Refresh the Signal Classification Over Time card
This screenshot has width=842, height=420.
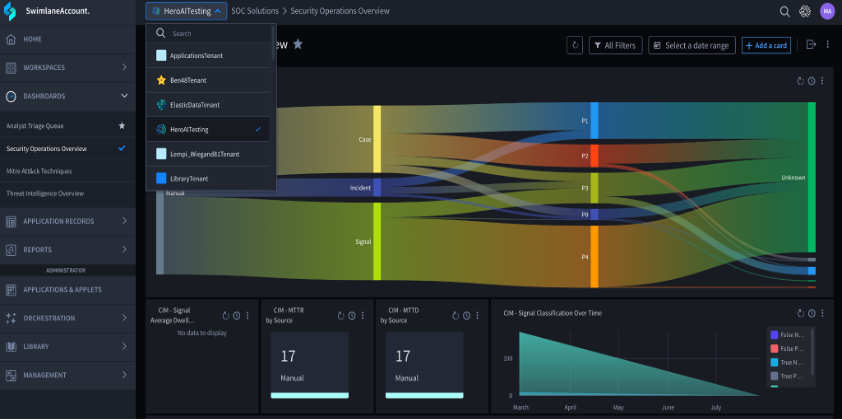801,314
